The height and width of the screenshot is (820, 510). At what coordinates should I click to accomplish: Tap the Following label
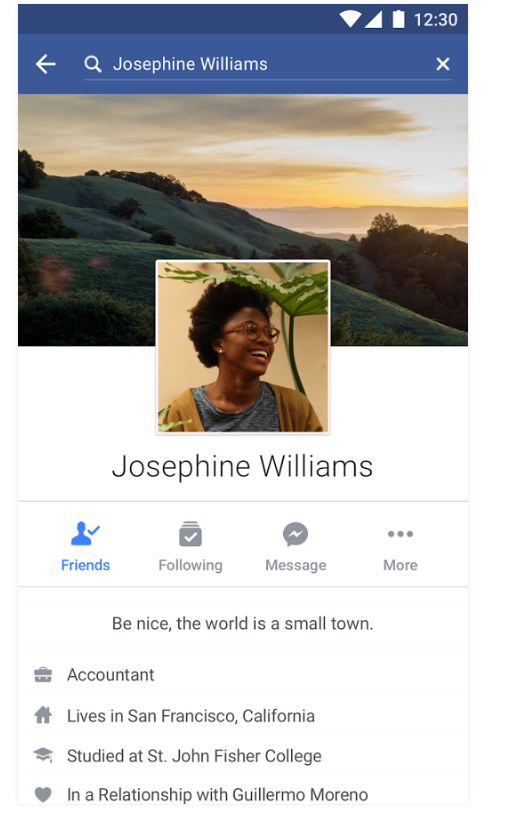pyautogui.click(x=190, y=565)
